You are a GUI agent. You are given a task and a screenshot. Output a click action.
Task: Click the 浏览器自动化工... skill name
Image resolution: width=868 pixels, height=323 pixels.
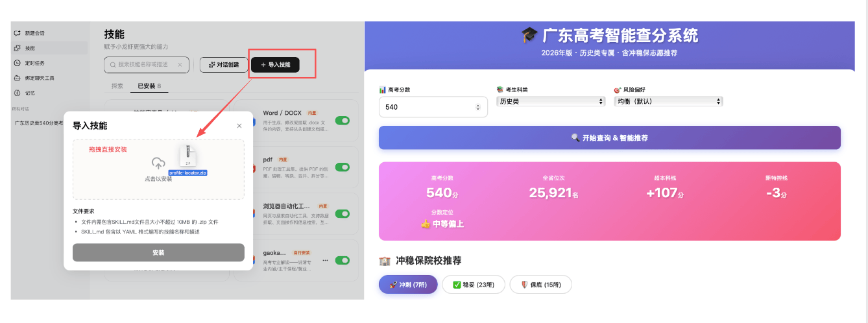(287, 206)
